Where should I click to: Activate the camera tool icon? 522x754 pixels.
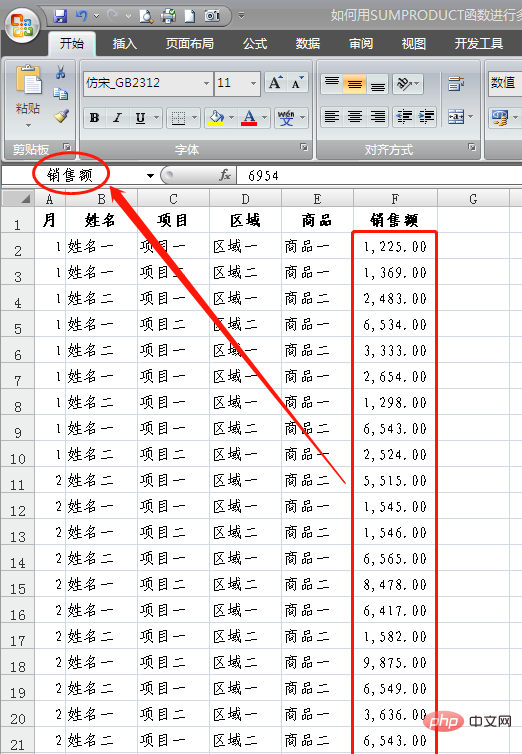pos(212,16)
